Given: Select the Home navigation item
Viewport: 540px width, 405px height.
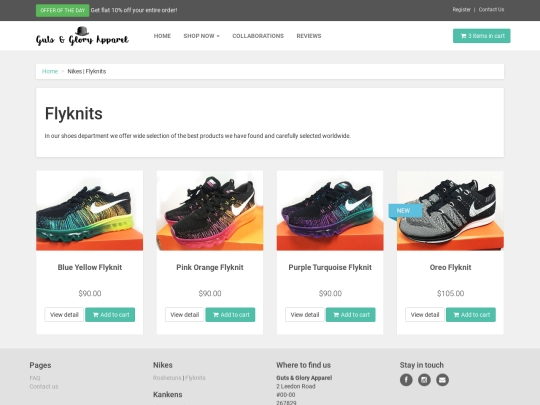Looking at the screenshot, I should coord(162,36).
